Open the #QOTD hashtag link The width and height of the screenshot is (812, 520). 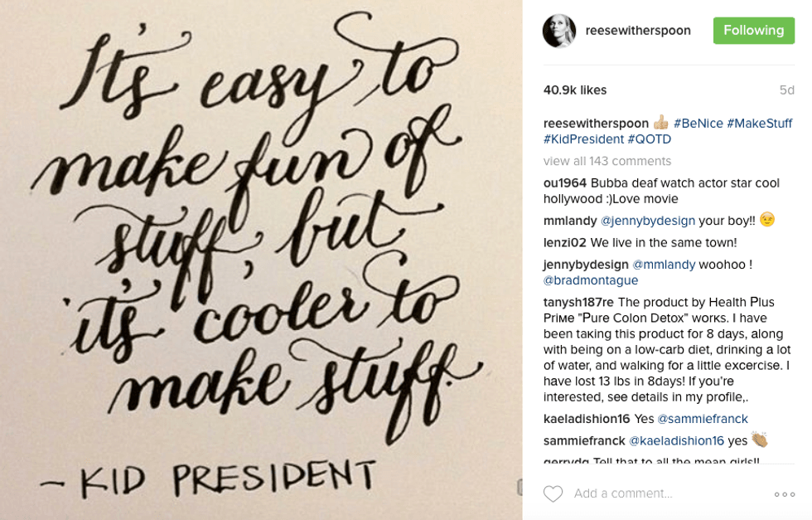click(649, 139)
